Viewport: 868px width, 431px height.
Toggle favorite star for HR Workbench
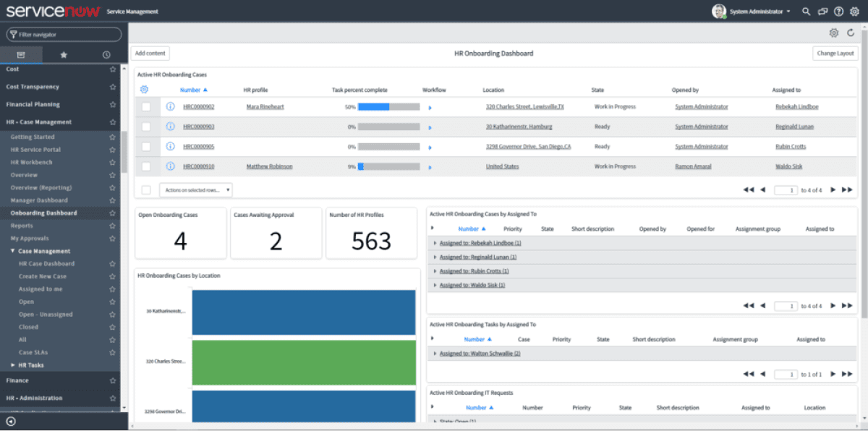point(113,163)
